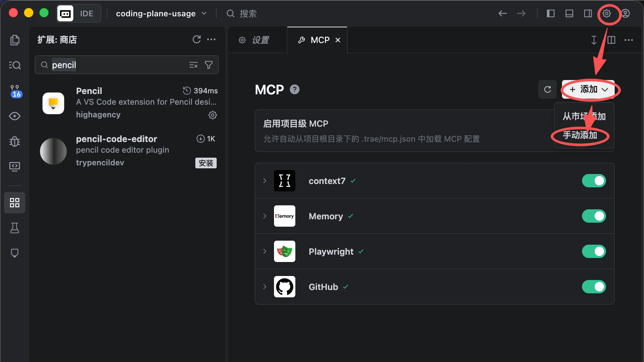This screenshot has width=644, height=362.
Task: Expand the Playwright MCP server entry
Action: coord(265,251)
